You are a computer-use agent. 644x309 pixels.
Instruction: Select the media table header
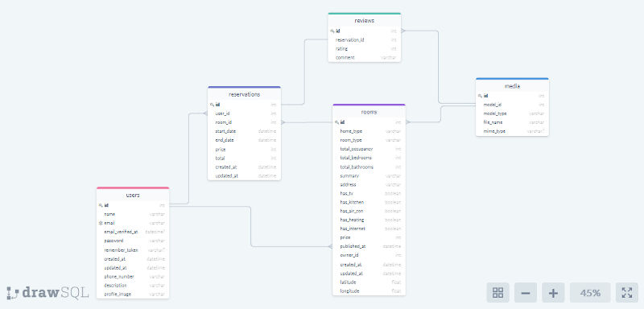[512, 86]
